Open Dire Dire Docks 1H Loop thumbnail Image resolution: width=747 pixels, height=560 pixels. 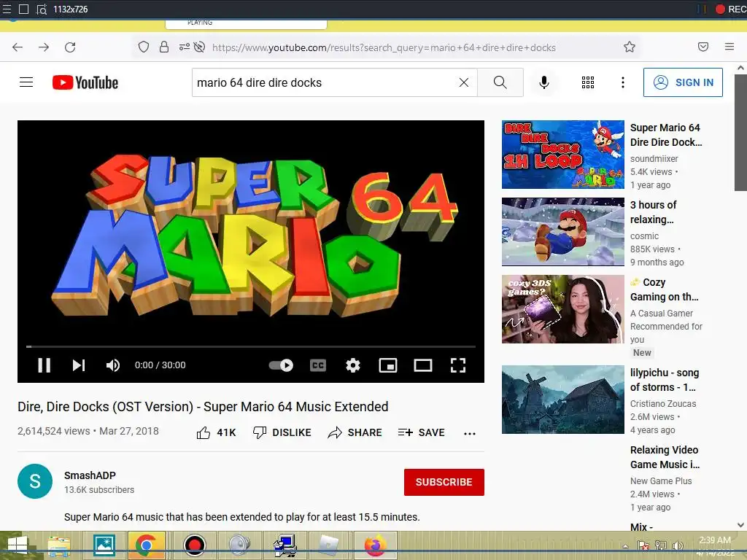(x=562, y=155)
